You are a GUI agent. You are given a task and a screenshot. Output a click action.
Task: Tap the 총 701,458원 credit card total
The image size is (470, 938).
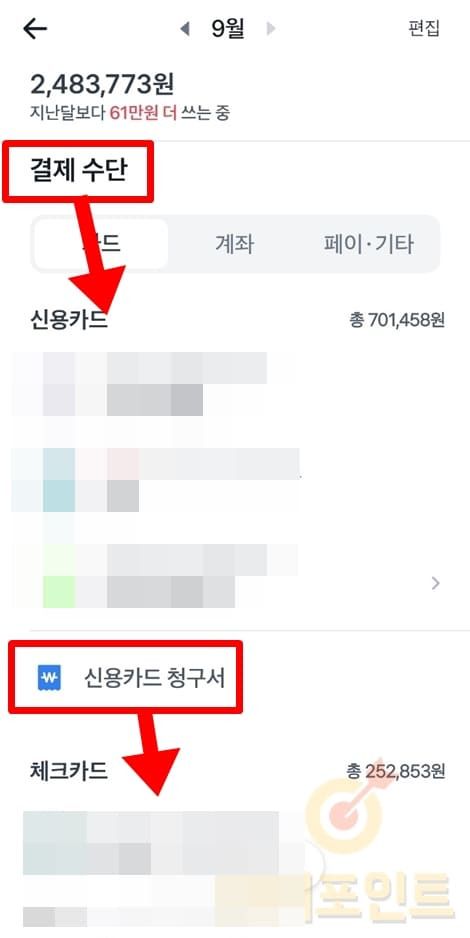pos(397,321)
